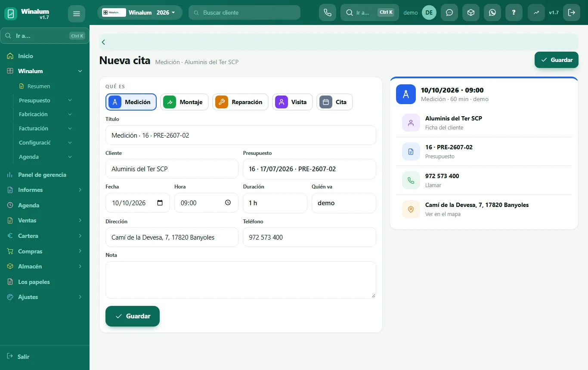
Task: Click the Teléfono input field
Action: [309, 237]
